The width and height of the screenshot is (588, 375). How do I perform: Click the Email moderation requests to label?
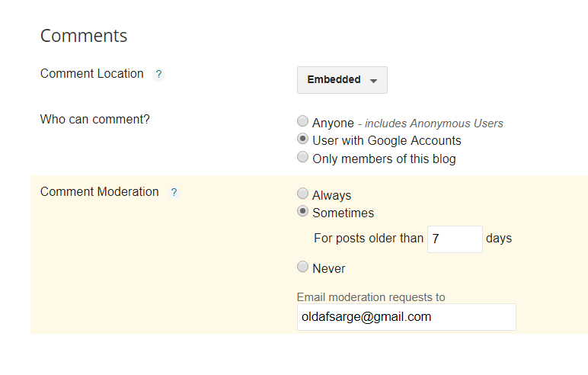[x=371, y=297]
